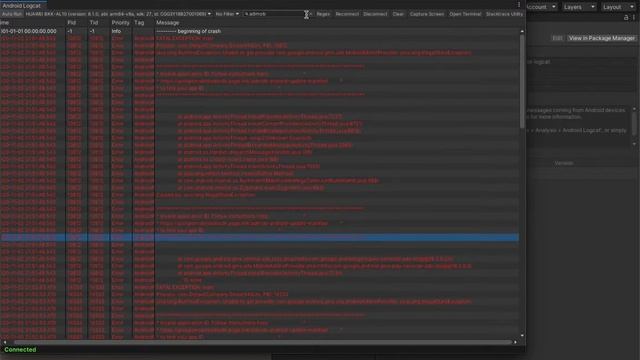Click the Connected status label
This screenshot has height=360, width=640.
20,350
